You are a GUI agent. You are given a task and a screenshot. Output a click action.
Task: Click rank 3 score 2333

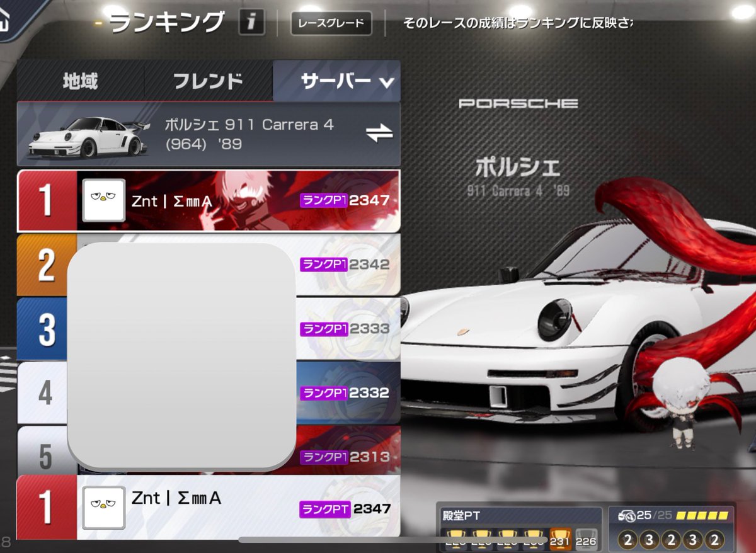369,329
